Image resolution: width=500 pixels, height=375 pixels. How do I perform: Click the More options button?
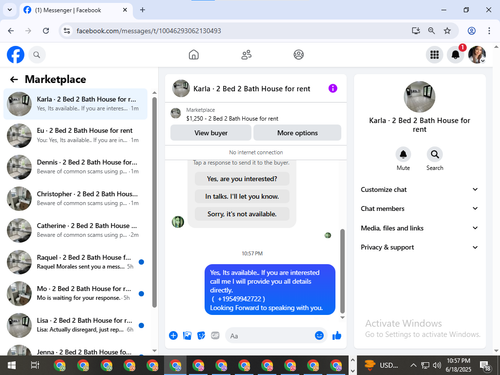297,133
